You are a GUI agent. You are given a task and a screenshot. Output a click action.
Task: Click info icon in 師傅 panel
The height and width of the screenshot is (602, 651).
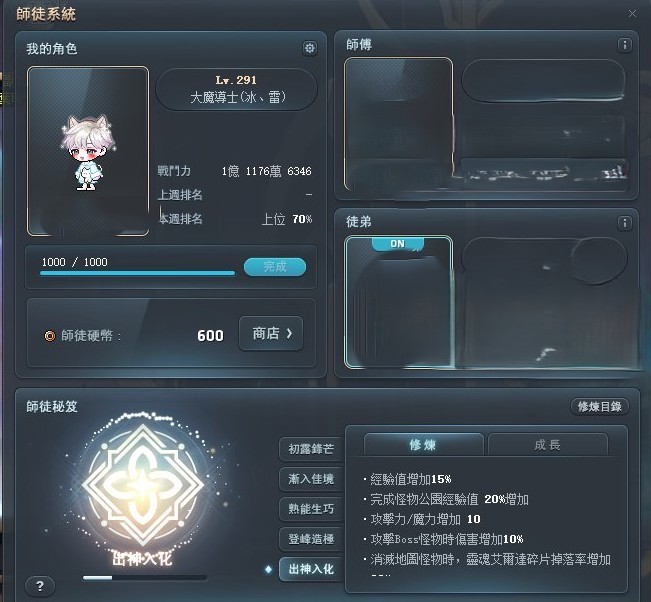pyautogui.click(x=624, y=45)
